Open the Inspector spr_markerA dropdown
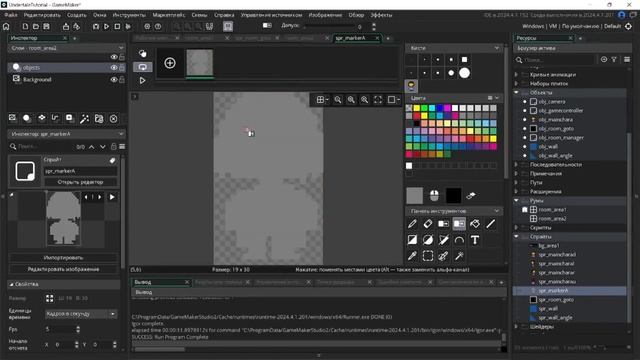This screenshot has width=640, height=360. 121,134
